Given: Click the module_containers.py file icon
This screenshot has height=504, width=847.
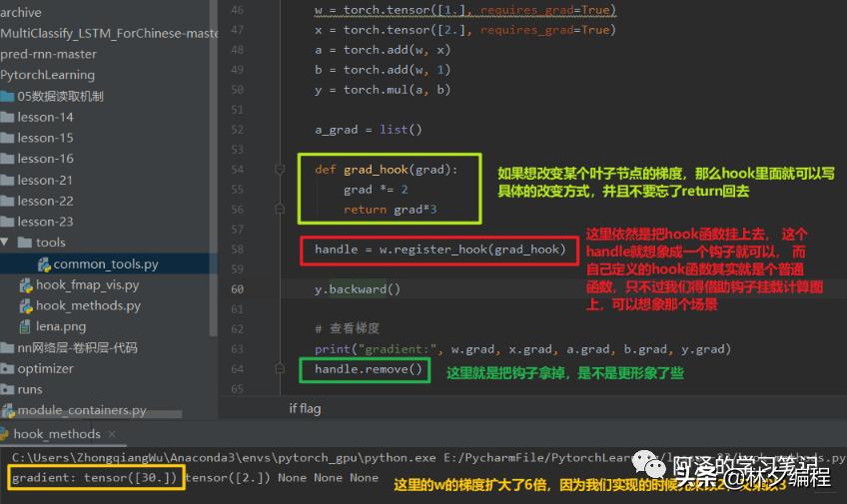Looking at the screenshot, I should 8,410.
